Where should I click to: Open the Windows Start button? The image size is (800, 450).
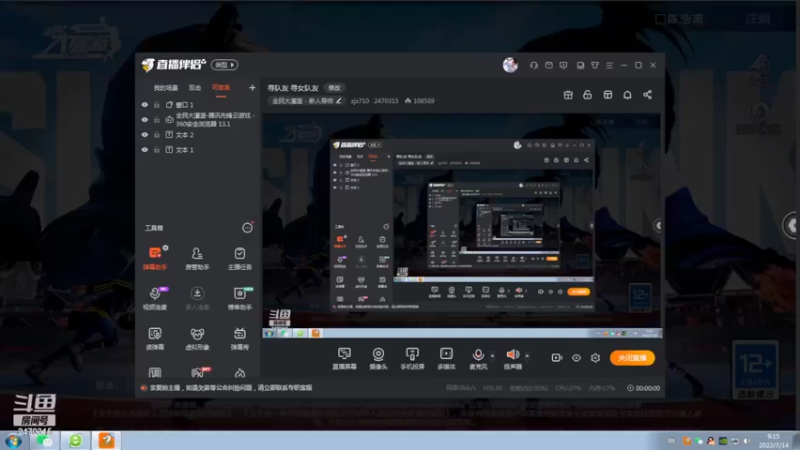click(x=13, y=440)
